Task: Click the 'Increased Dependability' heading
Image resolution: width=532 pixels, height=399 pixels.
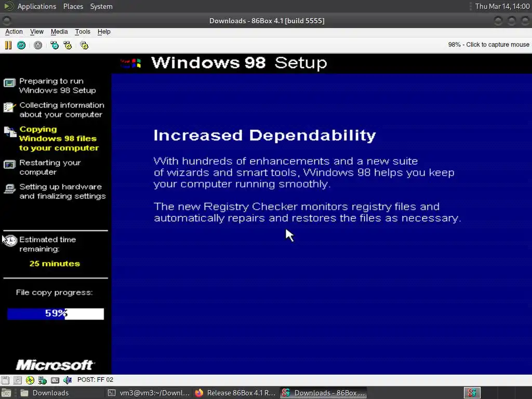Action: pyautogui.click(x=264, y=135)
